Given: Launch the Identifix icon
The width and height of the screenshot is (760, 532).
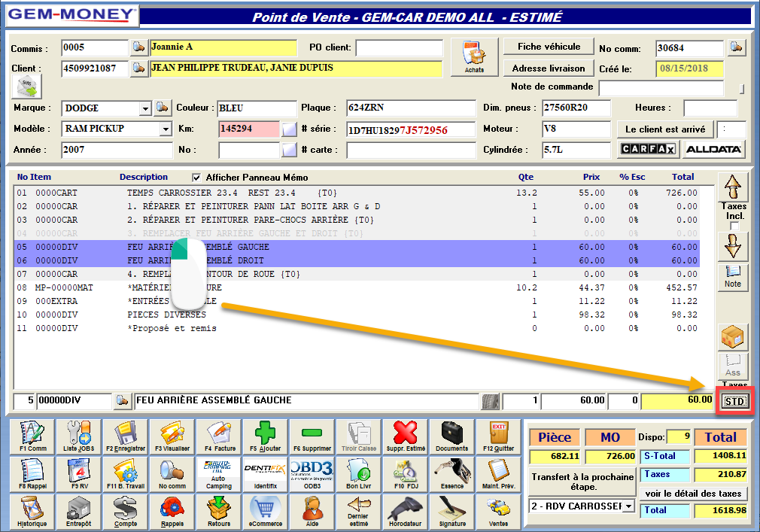Looking at the screenshot, I should point(265,474).
